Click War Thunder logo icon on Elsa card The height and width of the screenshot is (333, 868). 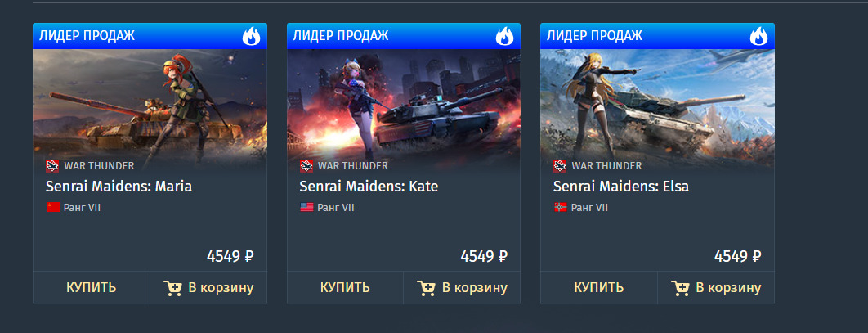pyautogui.click(x=560, y=165)
